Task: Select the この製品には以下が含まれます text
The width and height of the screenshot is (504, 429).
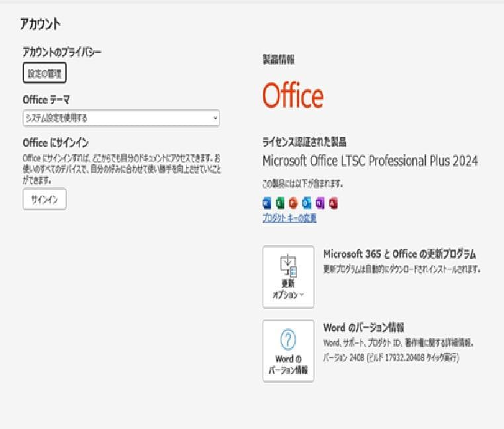Action: 303,184
